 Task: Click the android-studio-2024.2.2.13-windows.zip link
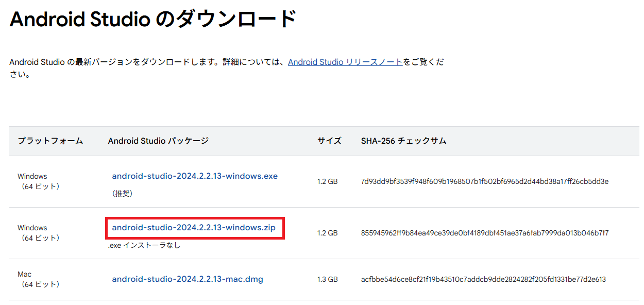tap(194, 228)
